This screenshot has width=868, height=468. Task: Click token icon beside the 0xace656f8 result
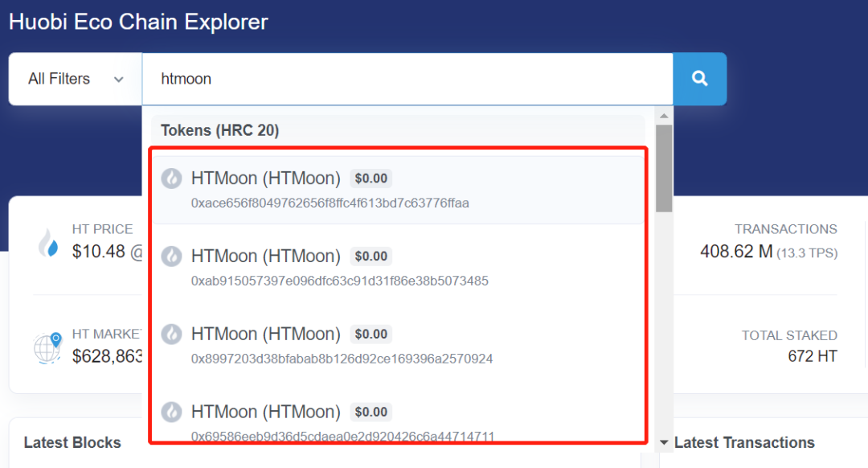(172, 179)
